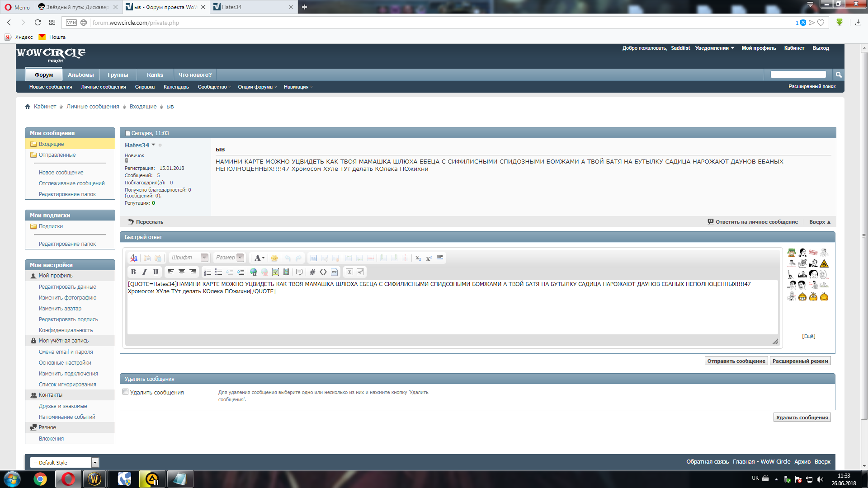Image resolution: width=868 pixels, height=488 pixels.
Task: Open Уведомления menu in header
Action: [714, 48]
